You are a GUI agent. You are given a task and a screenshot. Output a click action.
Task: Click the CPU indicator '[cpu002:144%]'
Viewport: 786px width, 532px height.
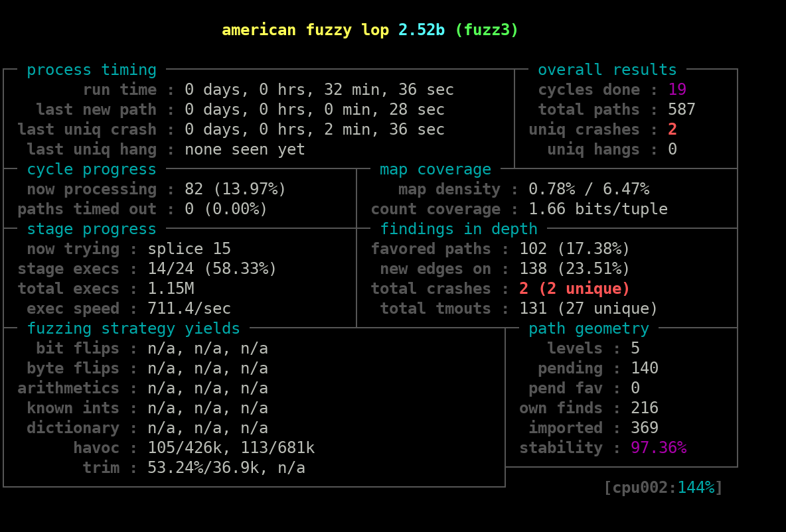click(x=663, y=488)
